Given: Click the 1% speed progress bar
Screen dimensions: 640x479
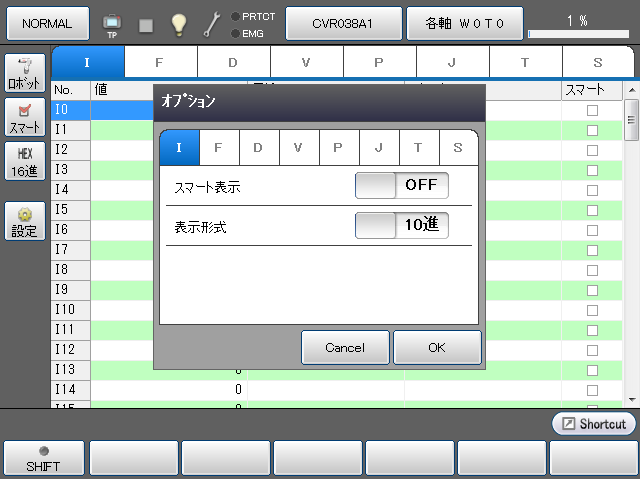Looking at the screenshot, I should pyautogui.click(x=577, y=34).
